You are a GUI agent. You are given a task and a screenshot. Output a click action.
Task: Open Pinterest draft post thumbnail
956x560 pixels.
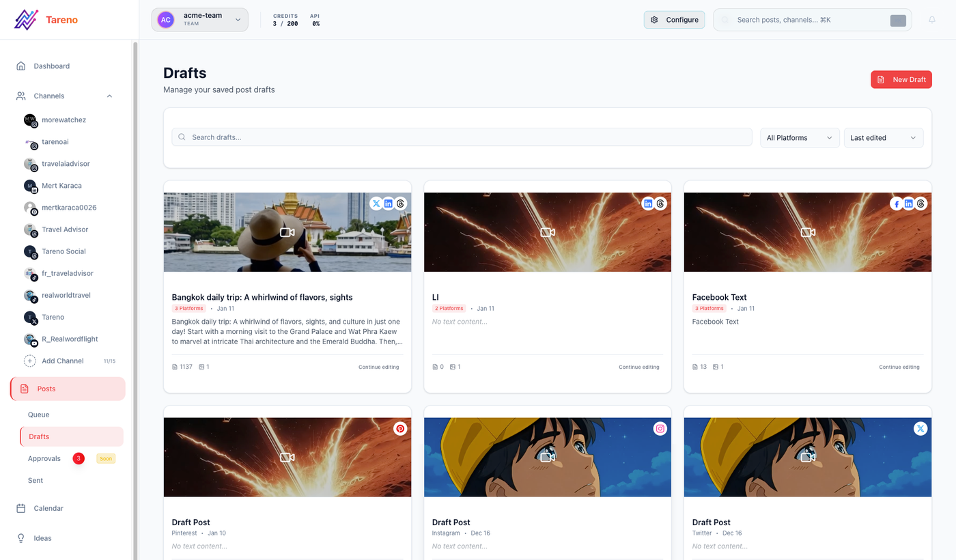[287, 458]
